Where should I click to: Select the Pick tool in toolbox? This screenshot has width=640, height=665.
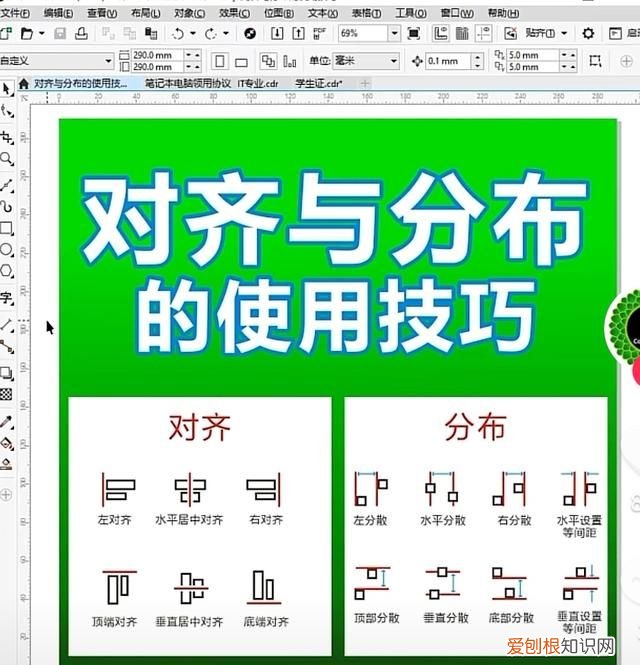[x=7, y=89]
